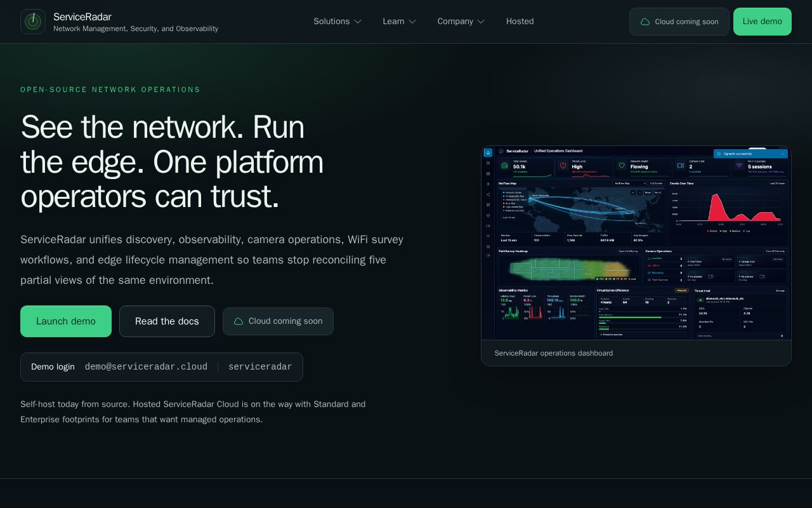Expand the Learn chevron arrow
Viewport: 812px width, 508px height.
pyautogui.click(x=412, y=22)
